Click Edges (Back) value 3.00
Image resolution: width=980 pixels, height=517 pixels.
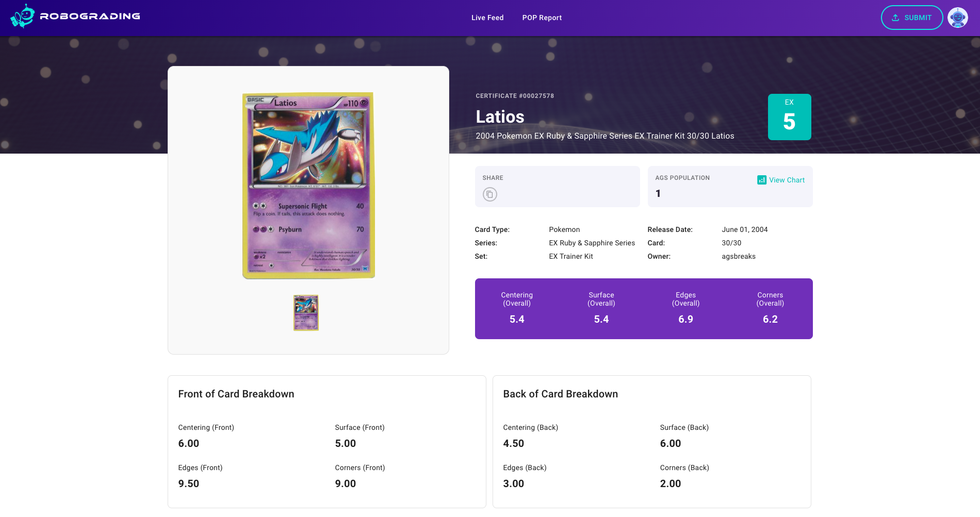514,483
